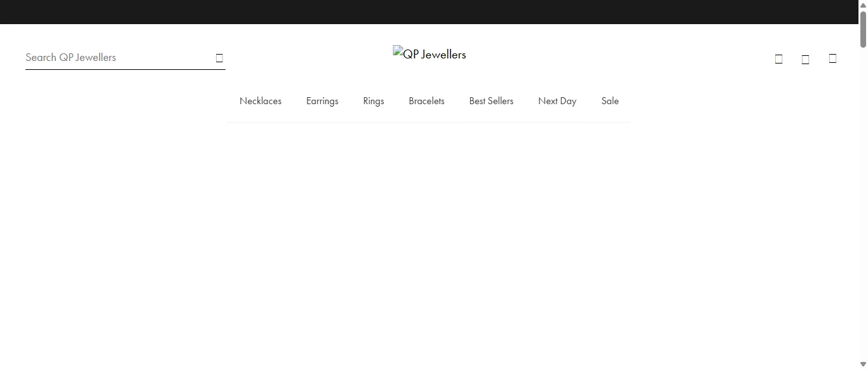Select Rings in the navigation bar
The image size is (868, 369).
tap(374, 101)
